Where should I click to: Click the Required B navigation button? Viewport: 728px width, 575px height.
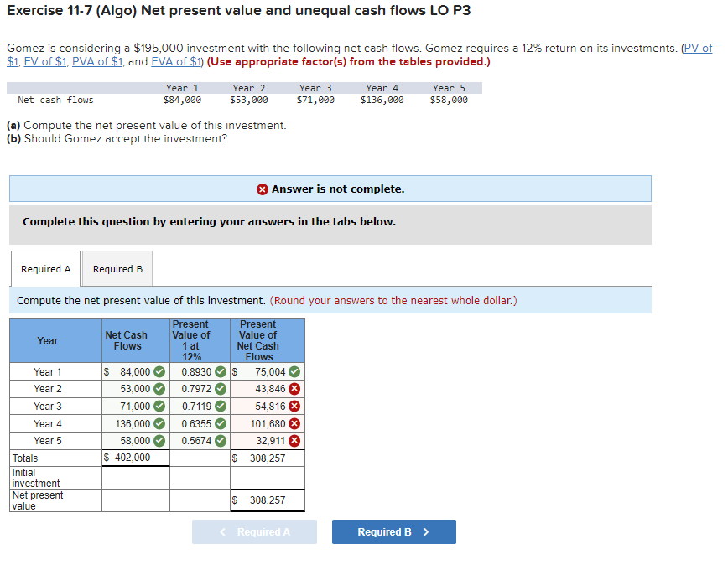[x=393, y=531]
